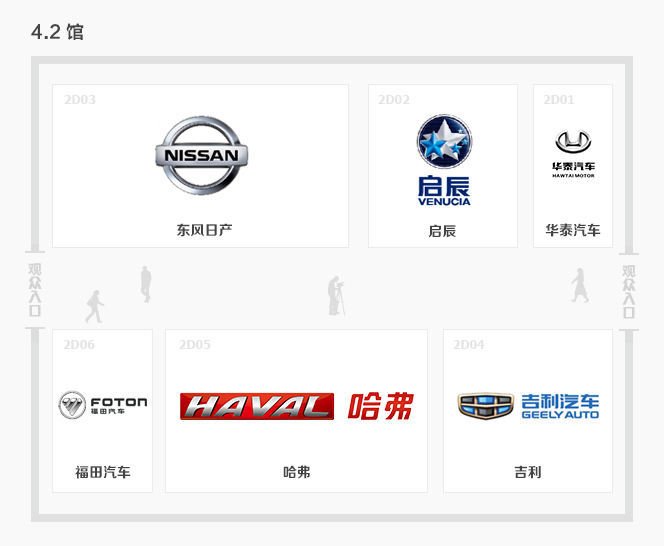Open the 哈弗 label under the Haval logo
664x546 pixels.
pos(296,472)
